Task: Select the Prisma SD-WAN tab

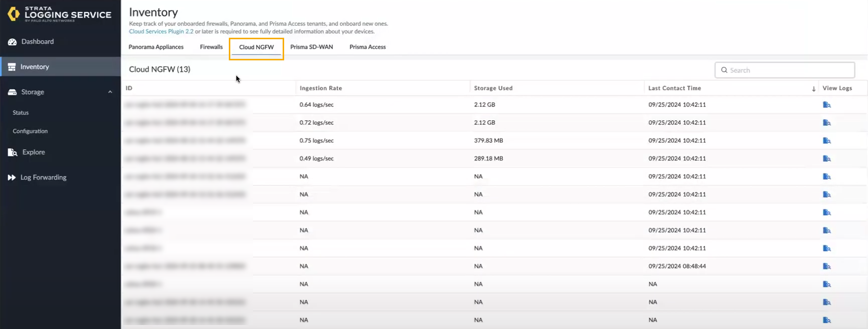Action: click(x=311, y=47)
